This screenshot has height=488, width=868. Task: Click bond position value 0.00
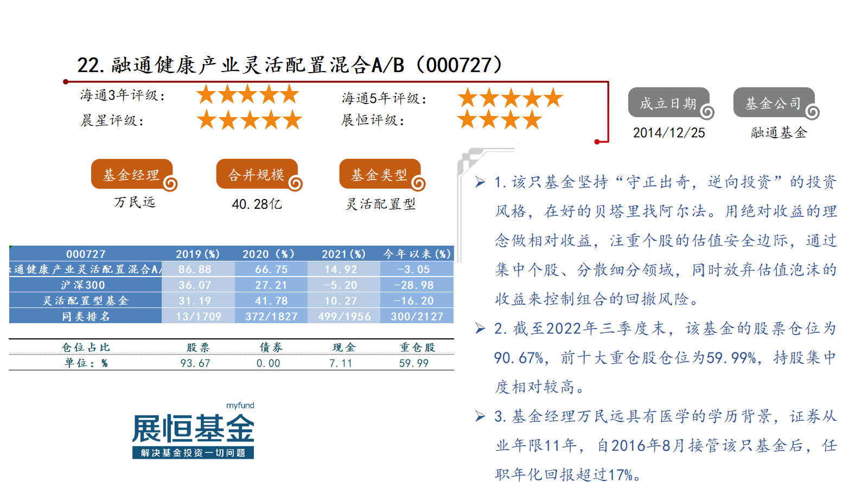point(269,363)
